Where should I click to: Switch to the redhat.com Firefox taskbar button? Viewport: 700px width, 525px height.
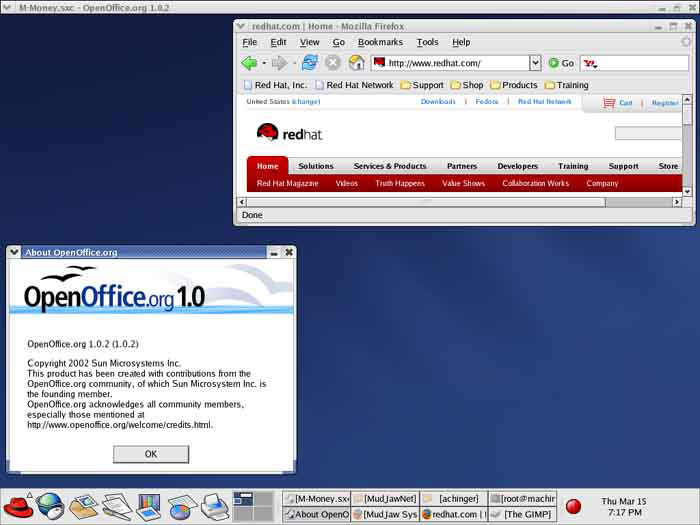454,514
